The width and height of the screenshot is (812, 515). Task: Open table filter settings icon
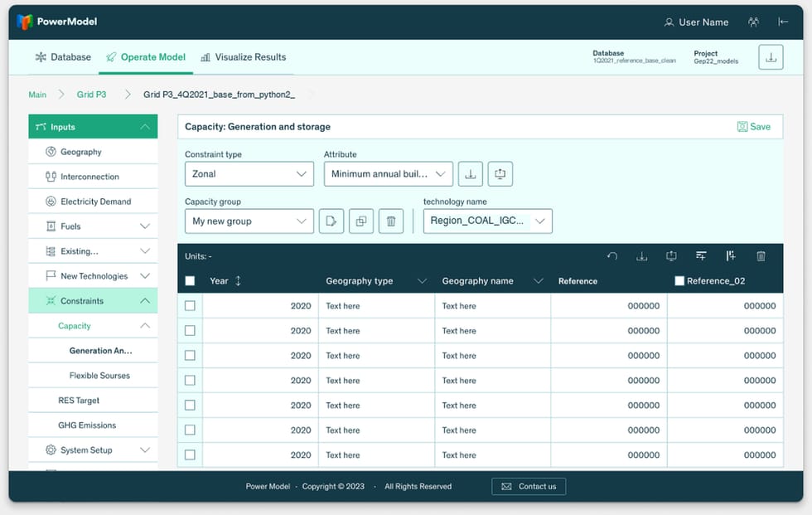coord(701,256)
